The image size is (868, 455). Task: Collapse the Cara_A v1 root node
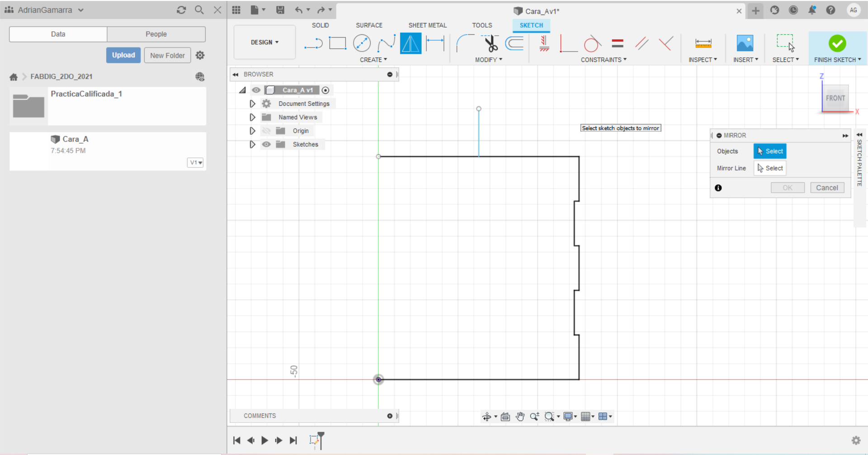243,90
